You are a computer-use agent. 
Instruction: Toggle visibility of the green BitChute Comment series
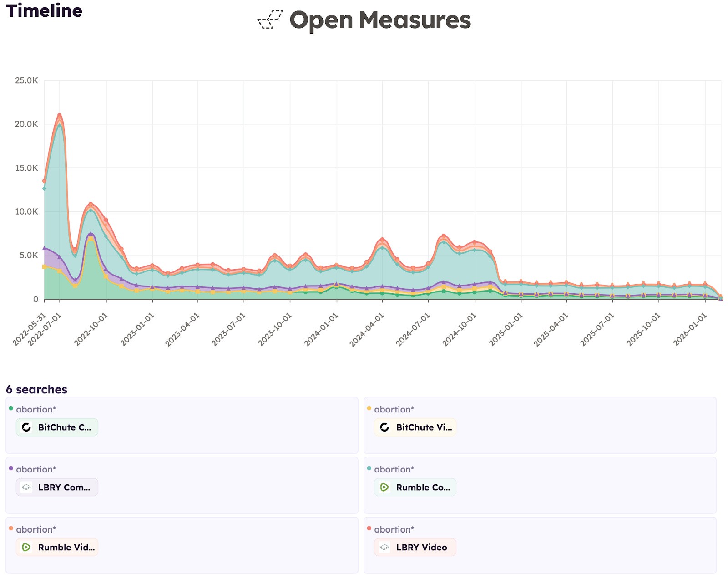tap(11, 409)
